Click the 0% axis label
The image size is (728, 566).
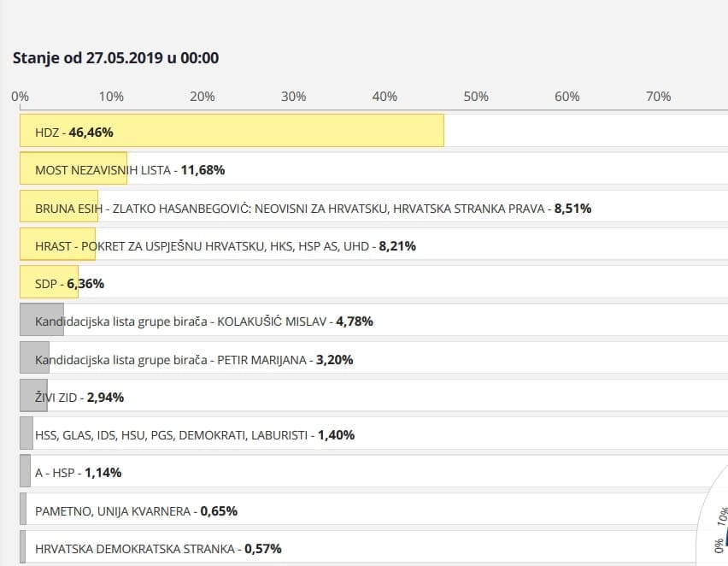21,97
